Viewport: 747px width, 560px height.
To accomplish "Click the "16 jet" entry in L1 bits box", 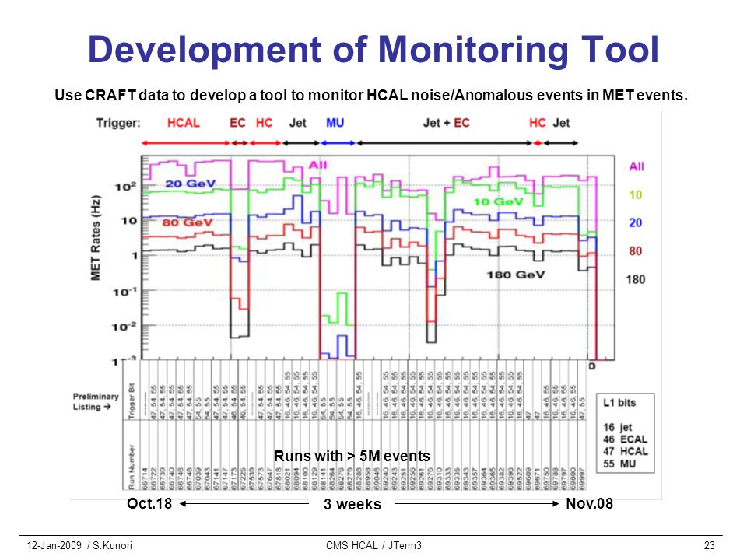I will click(617, 427).
